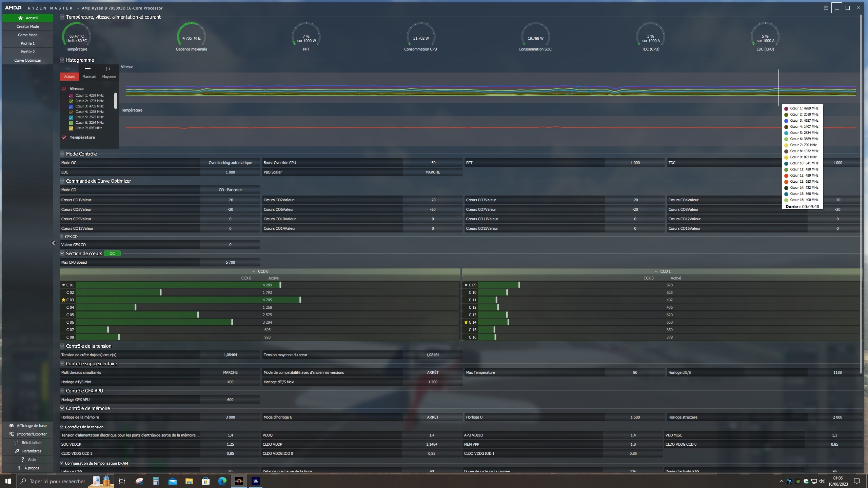Collapse the CCD 1 core group
The image size is (868, 488).
[656, 271]
